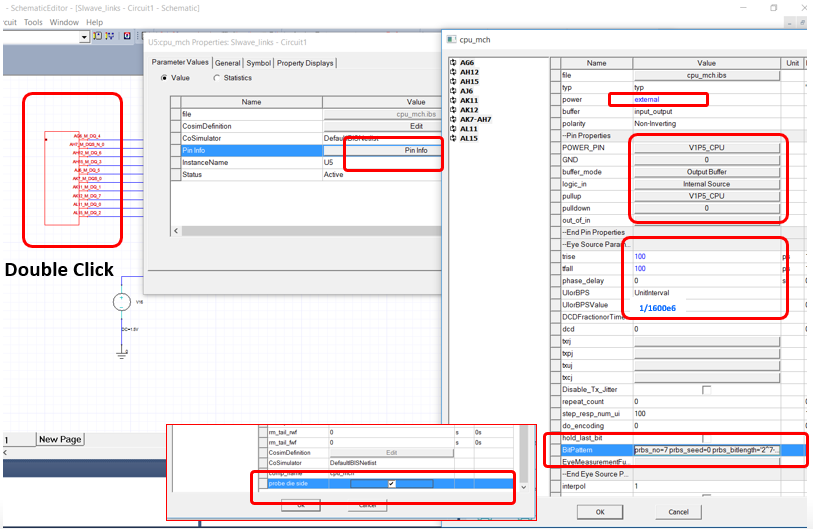Viewport: 813px width, 529px height.
Task: Click the step_resp_num_ui value field
Action: tap(706, 414)
